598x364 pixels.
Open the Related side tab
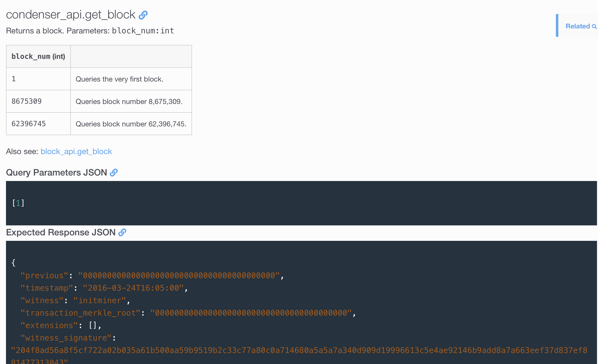tap(577, 26)
